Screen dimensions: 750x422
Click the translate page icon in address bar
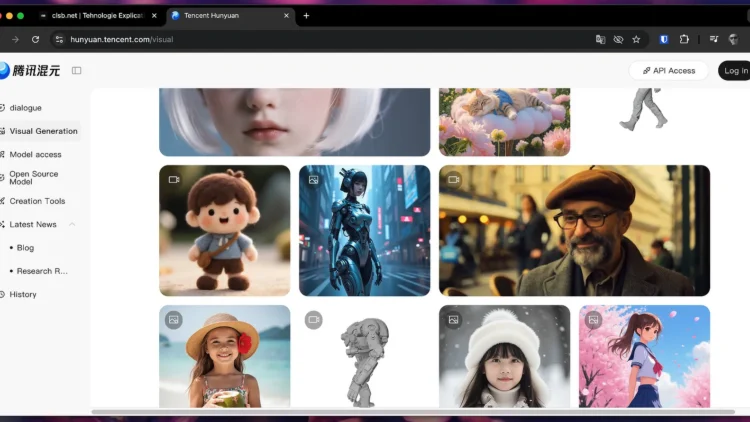(600, 39)
